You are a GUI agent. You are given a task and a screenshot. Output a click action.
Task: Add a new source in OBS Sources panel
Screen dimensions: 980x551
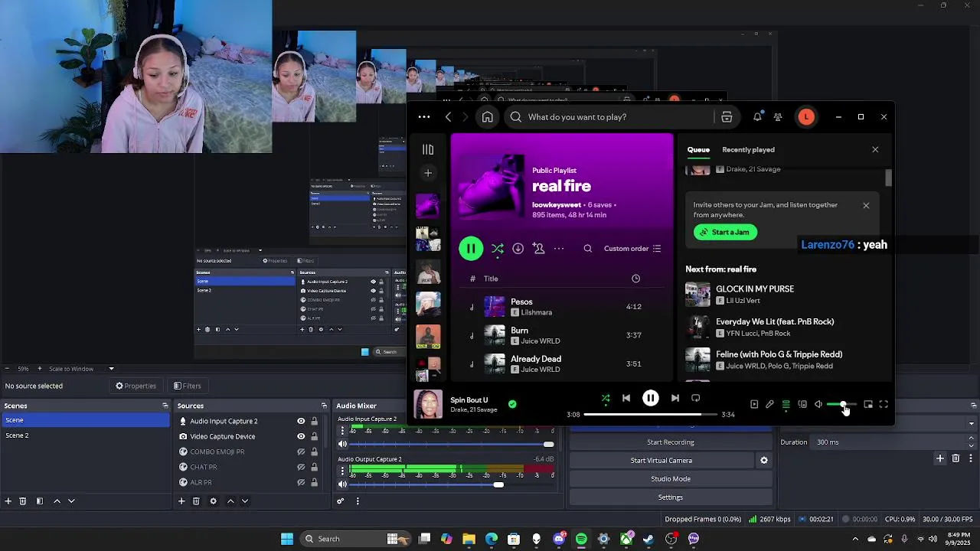(181, 501)
